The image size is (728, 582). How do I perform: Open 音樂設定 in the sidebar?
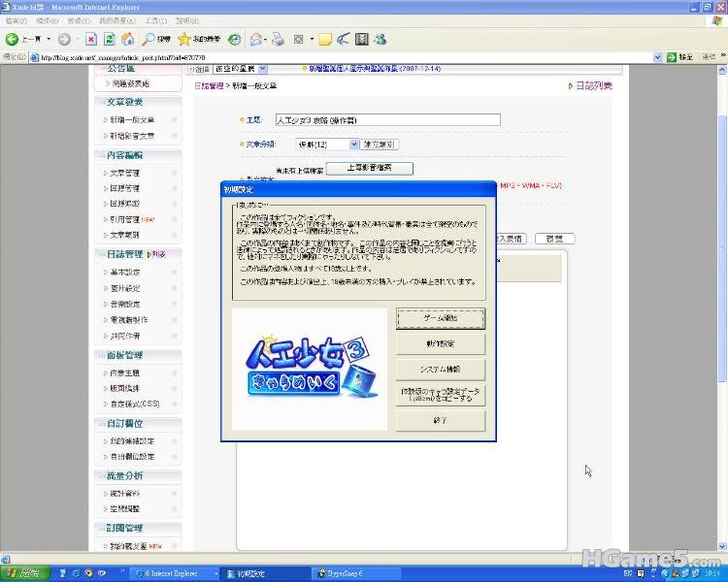(124, 304)
